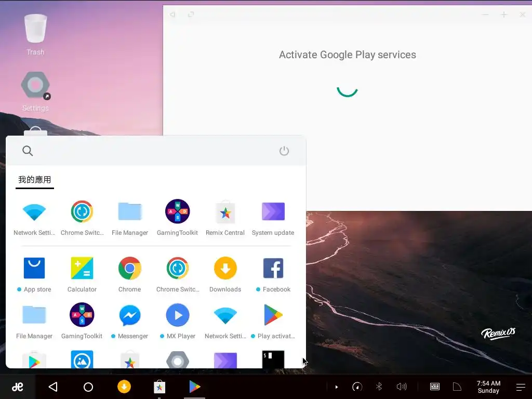This screenshot has height=399, width=532.
Task: Open Network Settings beside MX Player
Action: [225, 315]
